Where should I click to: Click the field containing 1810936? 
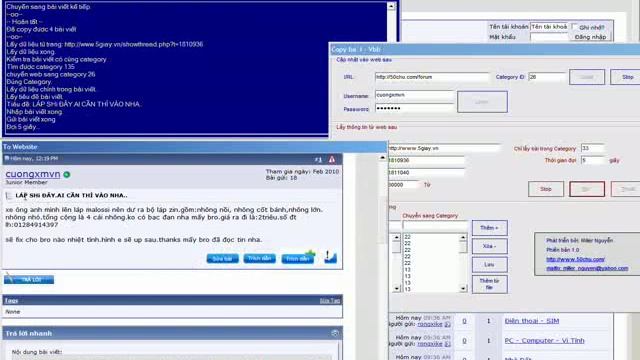(426, 161)
